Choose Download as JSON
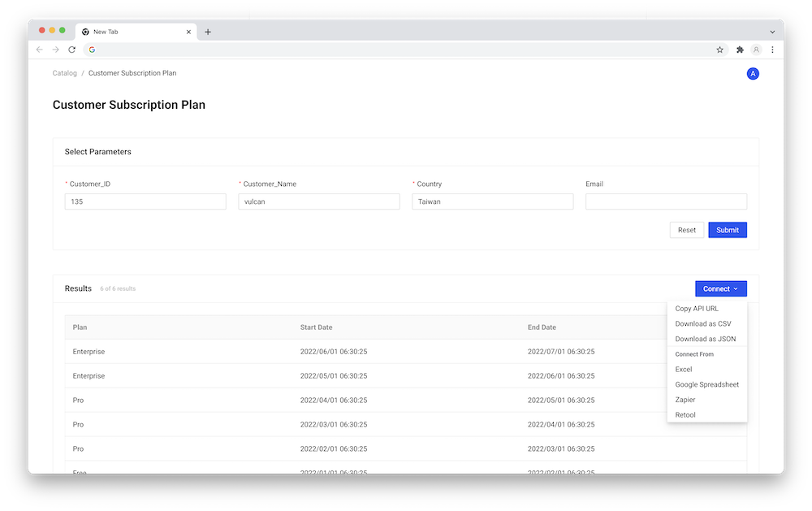The width and height of the screenshot is (812, 511). [706, 339]
